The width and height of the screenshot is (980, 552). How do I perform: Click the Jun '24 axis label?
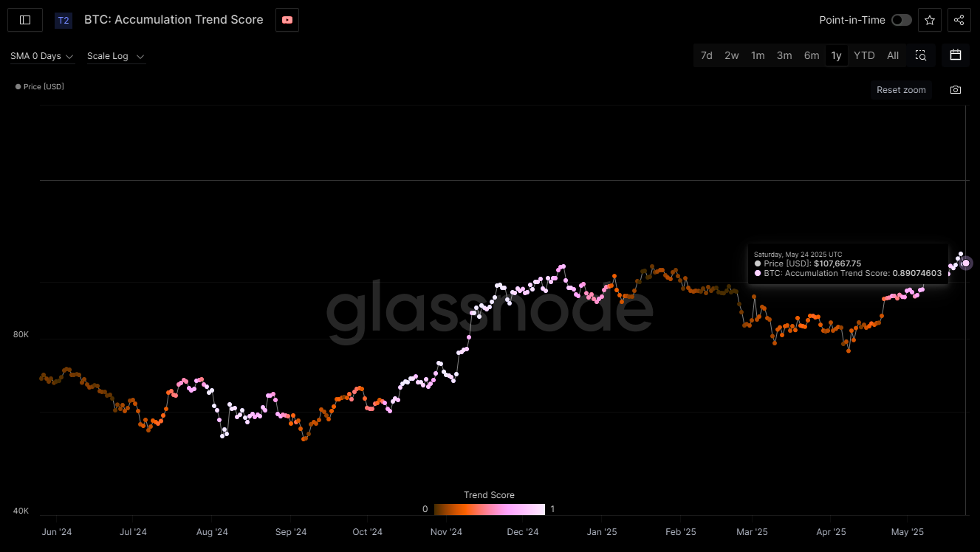pyautogui.click(x=57, y=531)
